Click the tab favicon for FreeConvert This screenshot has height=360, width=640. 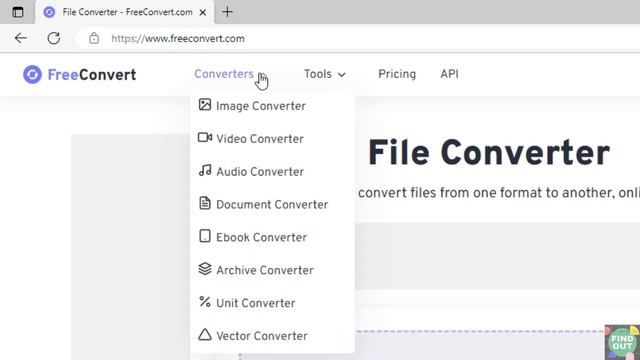(x=49, y=12)
